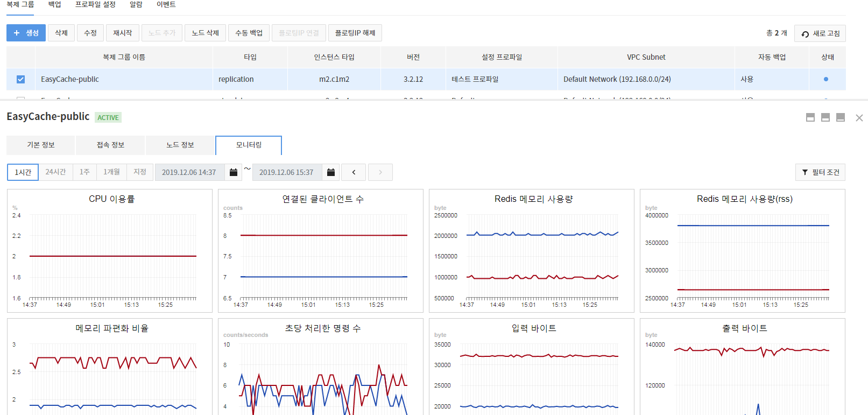Go to previous time range arrow
The width and height of the screenshot is (868, 415).
(354, 172)
